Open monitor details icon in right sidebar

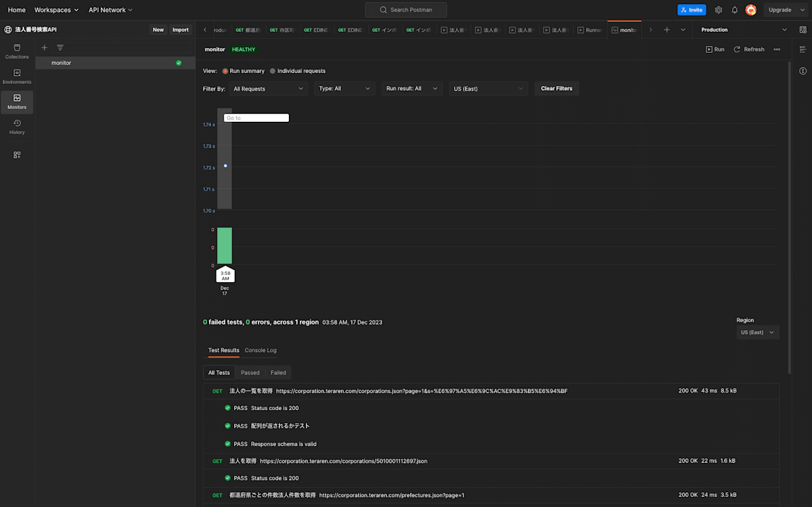tap(803, 49)
